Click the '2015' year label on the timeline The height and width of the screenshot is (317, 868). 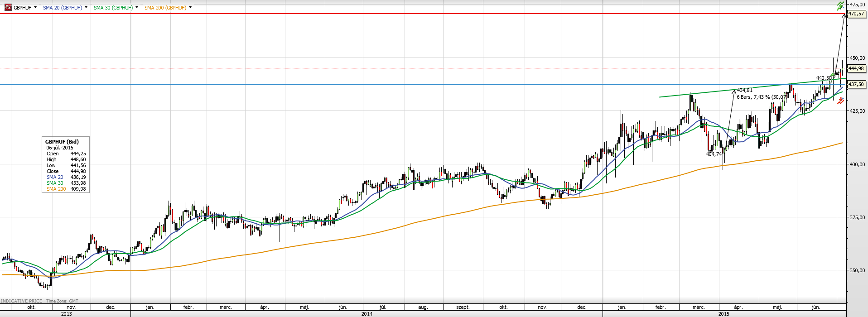pyautogui.click(x=724, y=314)
